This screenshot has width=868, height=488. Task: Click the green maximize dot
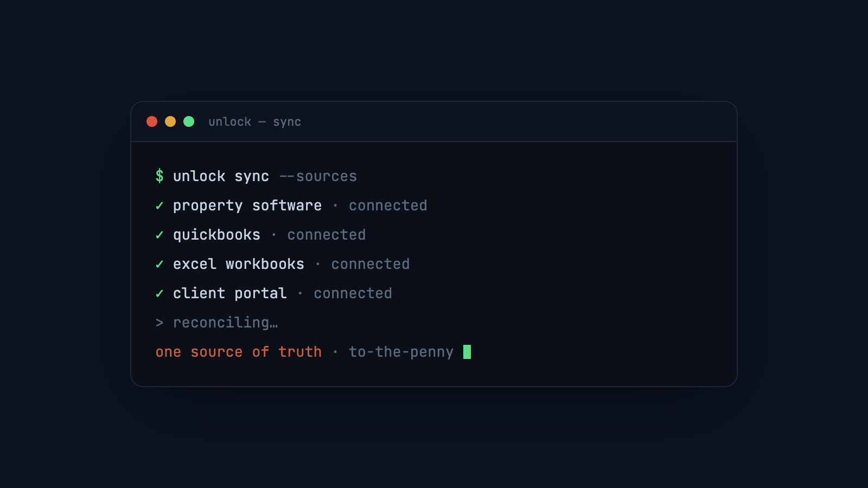(x=189, y=121)
